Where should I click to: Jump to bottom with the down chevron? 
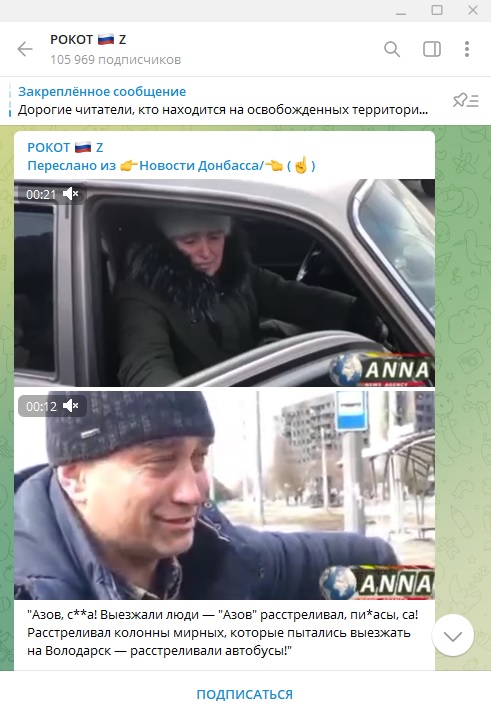point(453,636)
